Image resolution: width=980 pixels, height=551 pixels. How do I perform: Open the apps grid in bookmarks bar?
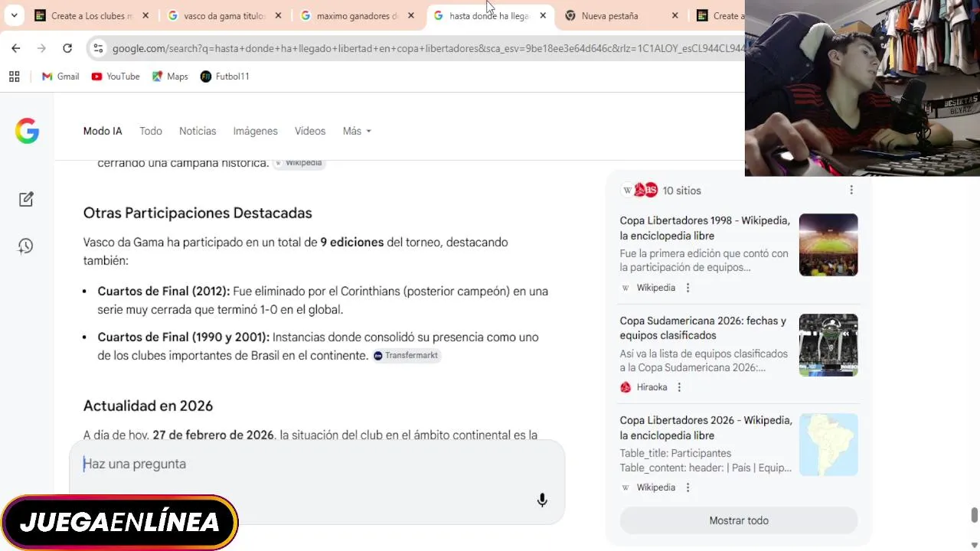(14, 77)
